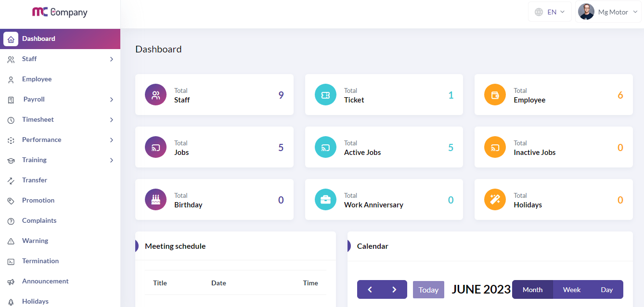
Task: Click the Announcement megaphone icon in sidebar
Action: click(x=11, y=281)
